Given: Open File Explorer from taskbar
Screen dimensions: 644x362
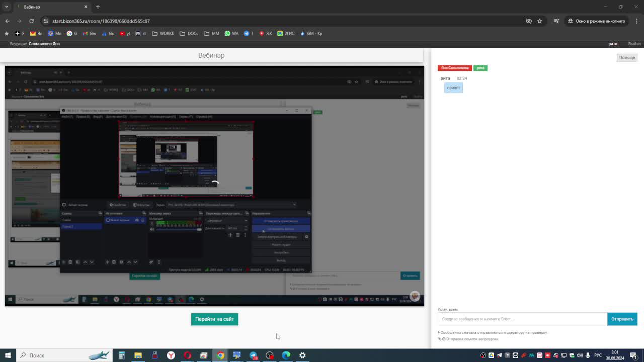Looking at the screenshot, I should (138, 355).
